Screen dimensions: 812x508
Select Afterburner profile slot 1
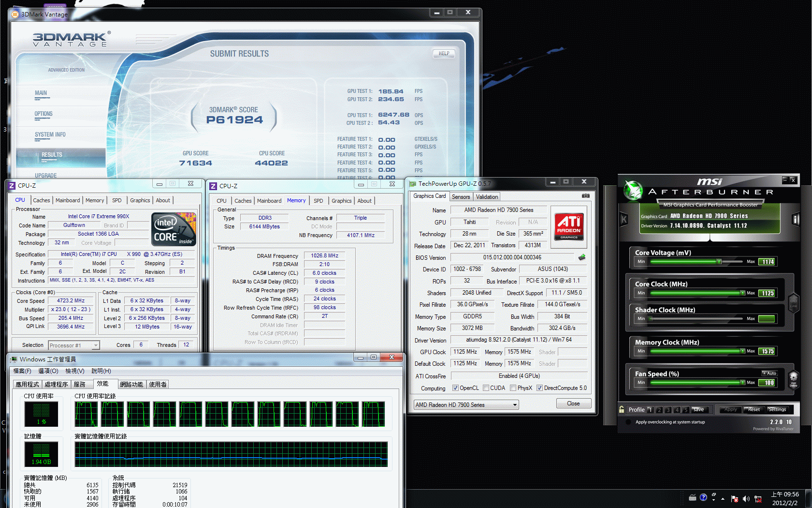click(650, 410)
